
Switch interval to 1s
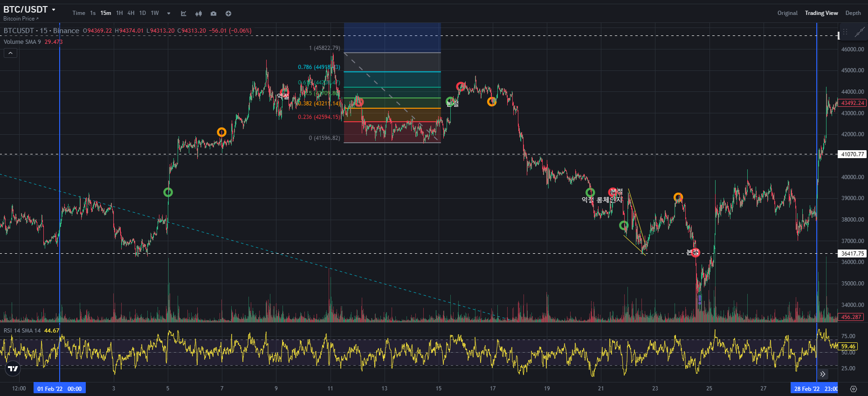tap(93, 13)
